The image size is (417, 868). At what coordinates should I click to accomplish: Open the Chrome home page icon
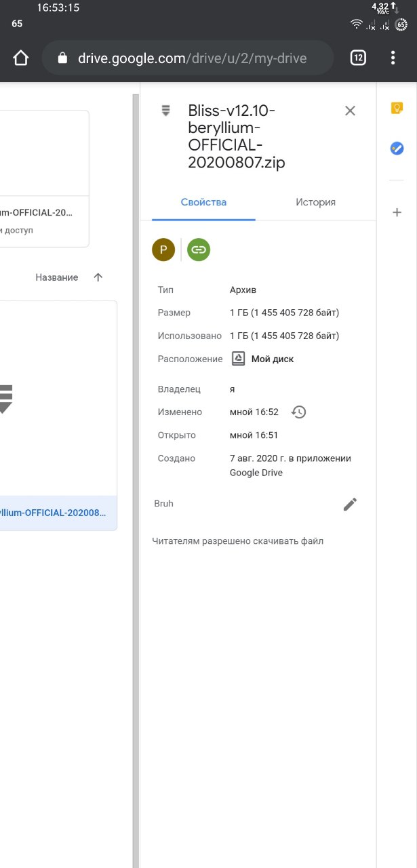tap(21, 58)
